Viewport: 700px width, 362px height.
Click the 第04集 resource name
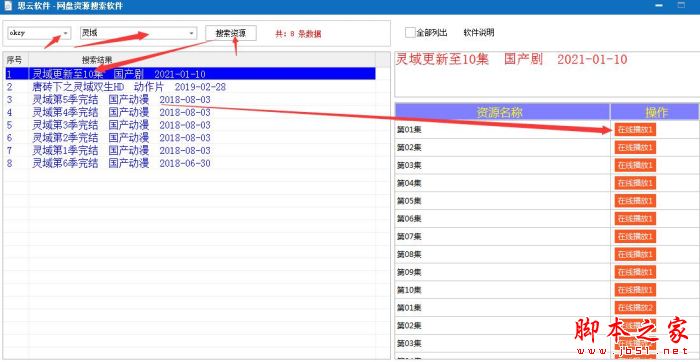coord(409,183)
